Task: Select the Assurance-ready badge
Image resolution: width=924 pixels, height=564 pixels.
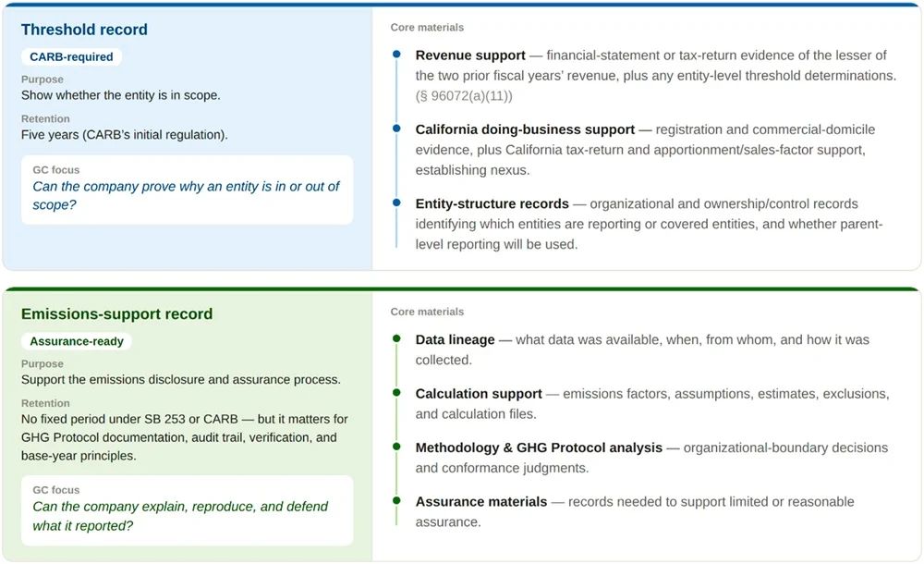Action: tap(77, 341)
